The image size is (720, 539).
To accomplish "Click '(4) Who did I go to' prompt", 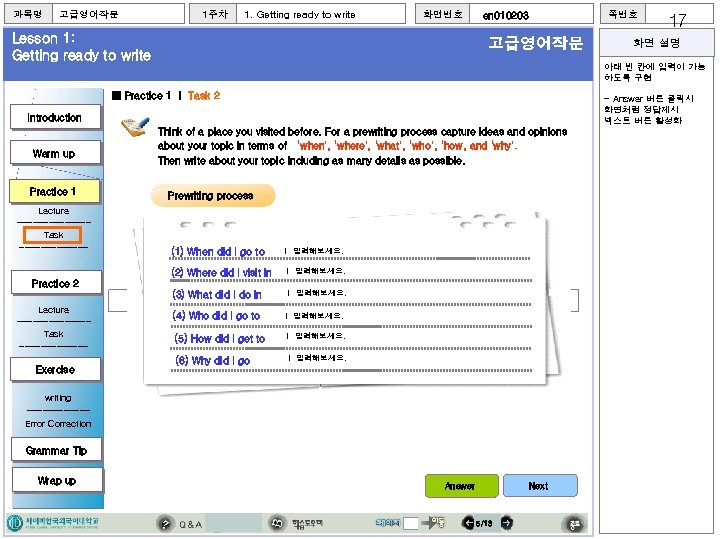I will (x=216, y=316).
